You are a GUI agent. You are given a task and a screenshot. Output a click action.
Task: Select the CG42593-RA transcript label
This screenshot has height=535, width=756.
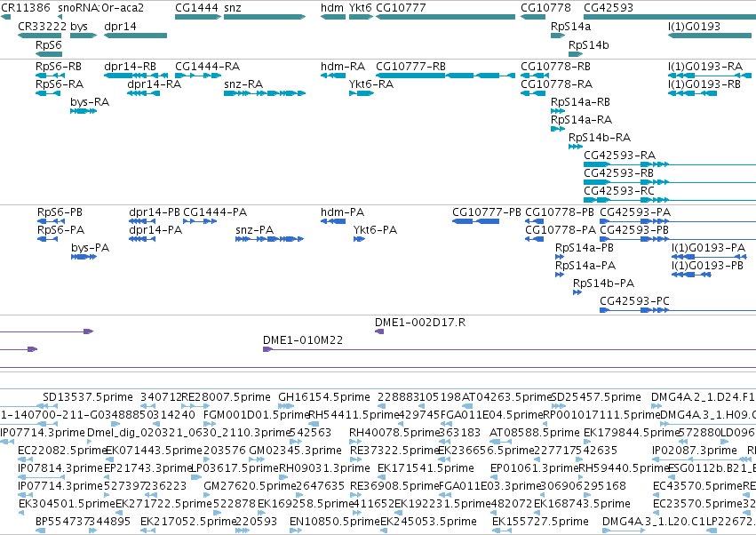(x=619, y=156)
